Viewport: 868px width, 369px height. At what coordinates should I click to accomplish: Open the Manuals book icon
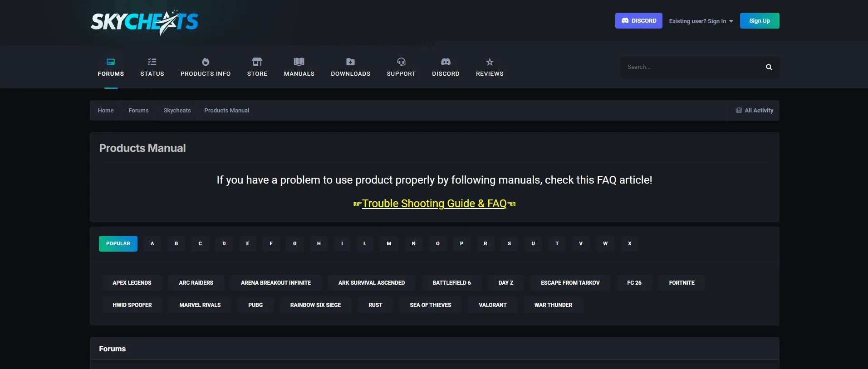[x=299, y=62]
